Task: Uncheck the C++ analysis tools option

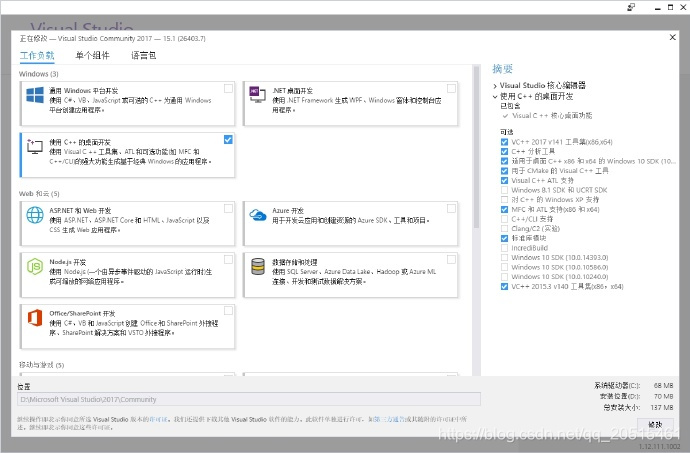Action: (x=504, y=151)
